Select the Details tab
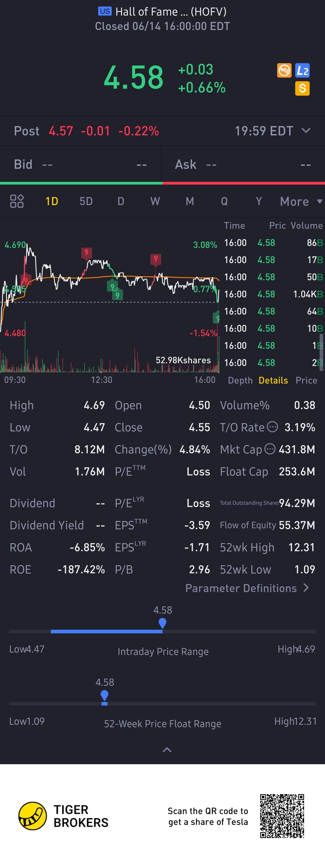 point(273,380)
